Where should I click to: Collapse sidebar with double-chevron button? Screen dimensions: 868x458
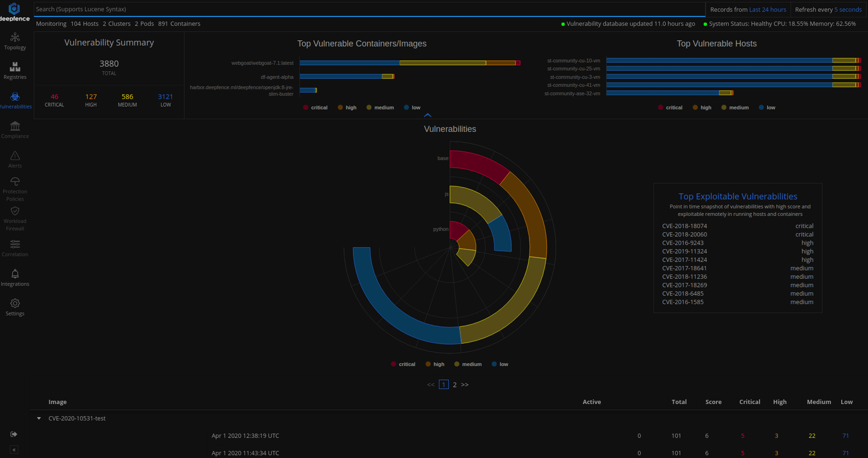(14, 449)
